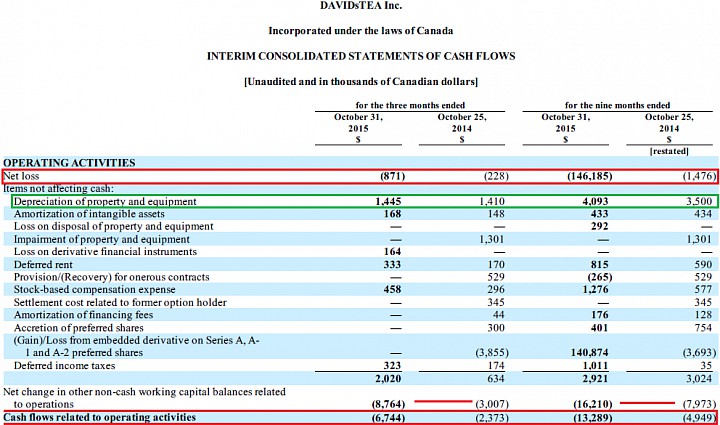Viewport: 720px width, 425px height.
Task: Click 'Impairment of property and equipment' label
Action: (x=101, y=239)
